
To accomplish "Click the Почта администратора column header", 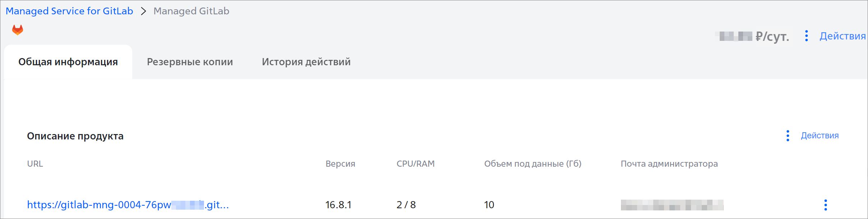I will pyautogui.click(x=669, y=164).
